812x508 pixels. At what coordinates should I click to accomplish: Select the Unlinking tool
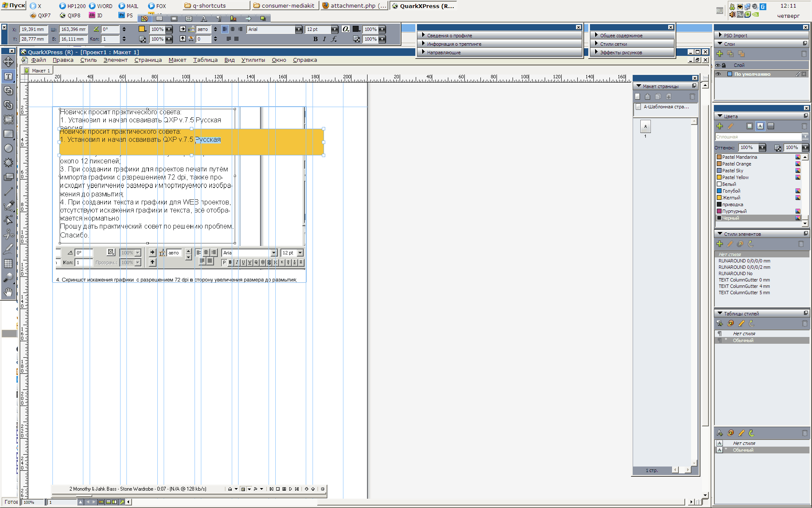point(8,105)
